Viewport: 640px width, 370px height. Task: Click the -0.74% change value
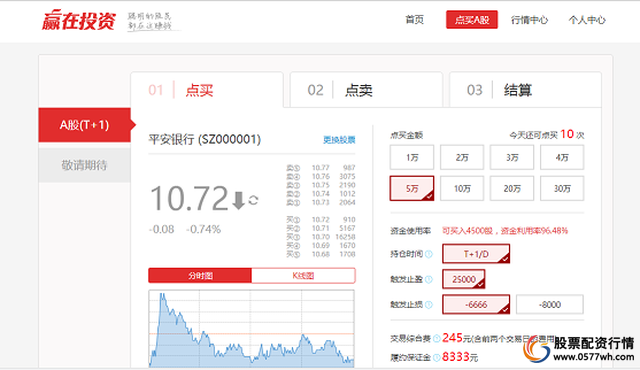(203, 229)
